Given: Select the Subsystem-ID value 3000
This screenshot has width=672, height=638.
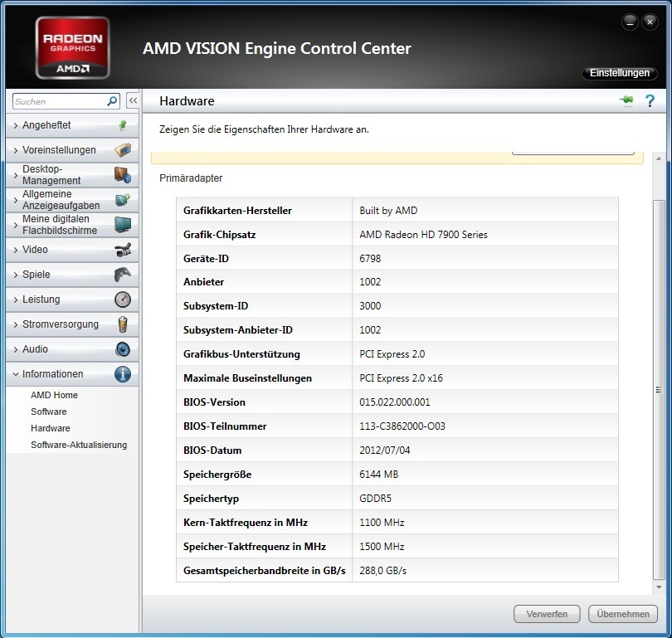Looking at the screenshot, I should tap(370, 306).
